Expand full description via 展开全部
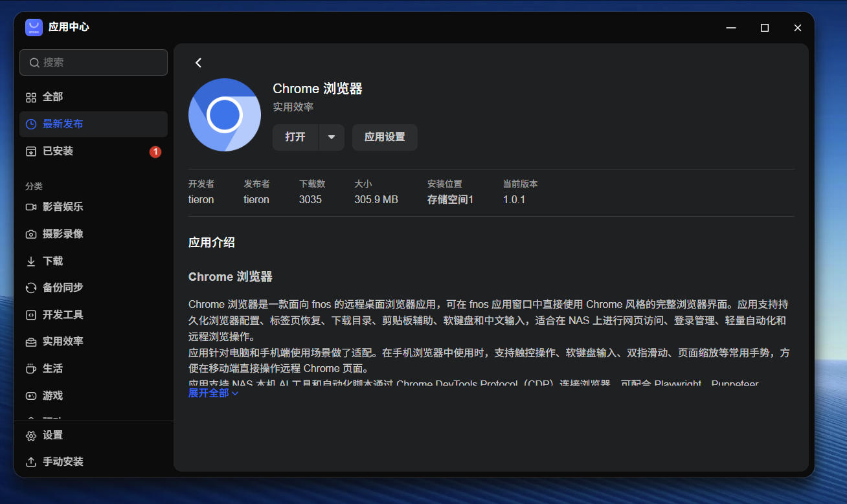Viewport: 847px width, 504px height. (214, 393)
